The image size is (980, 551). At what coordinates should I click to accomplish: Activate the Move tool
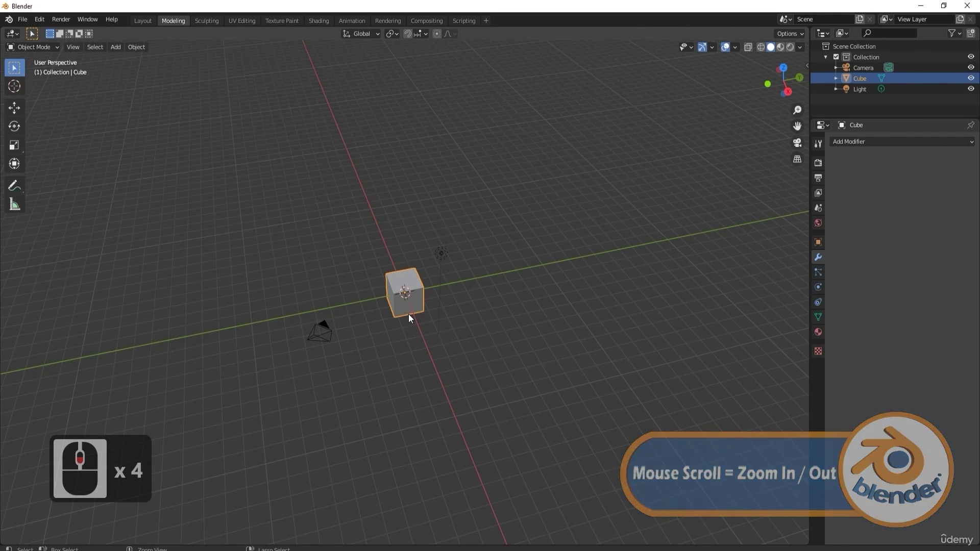14,108
